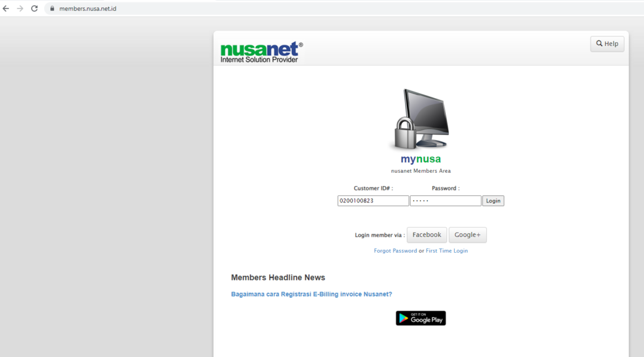644x357 pixels.
Task: Click the nusanet logo
Action: pyautogui.click(x=262, y=52)
